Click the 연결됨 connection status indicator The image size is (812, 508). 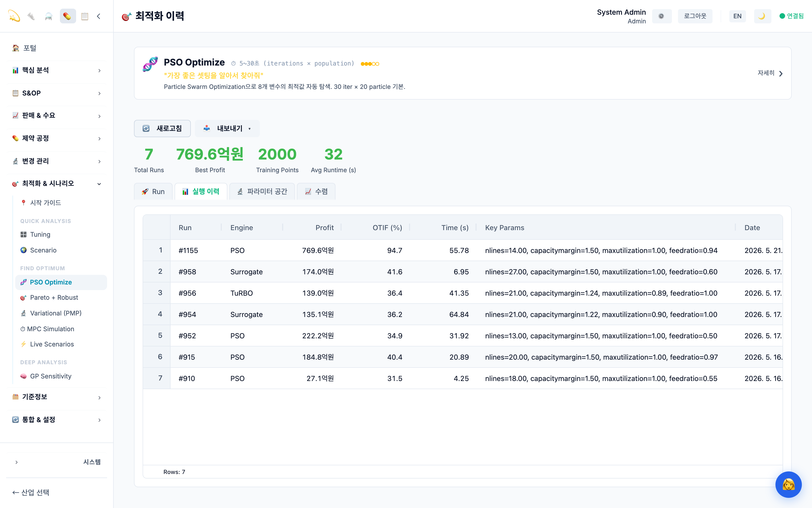(791, 16)
